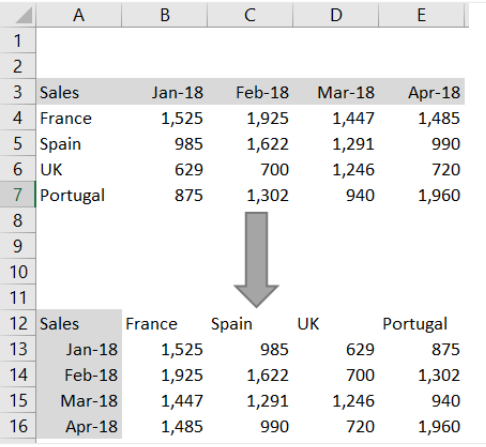
Task: Select column A header
Action: point(79,15)
